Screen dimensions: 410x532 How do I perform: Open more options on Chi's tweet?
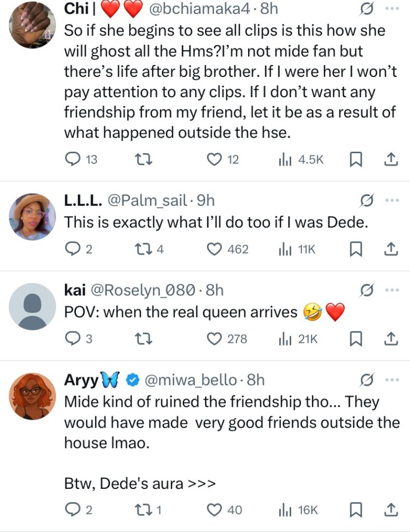(x=391, y=9)
